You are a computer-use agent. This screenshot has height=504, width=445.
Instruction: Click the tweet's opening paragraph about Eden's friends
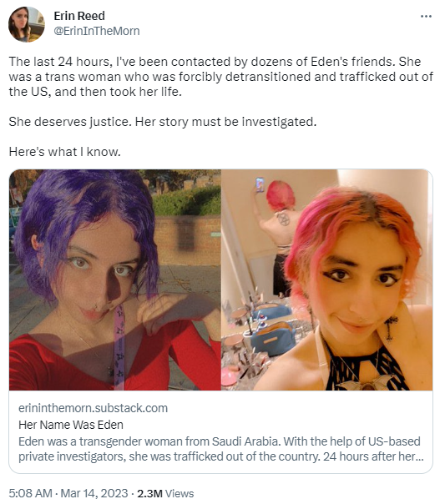click(x=221, y=77)
